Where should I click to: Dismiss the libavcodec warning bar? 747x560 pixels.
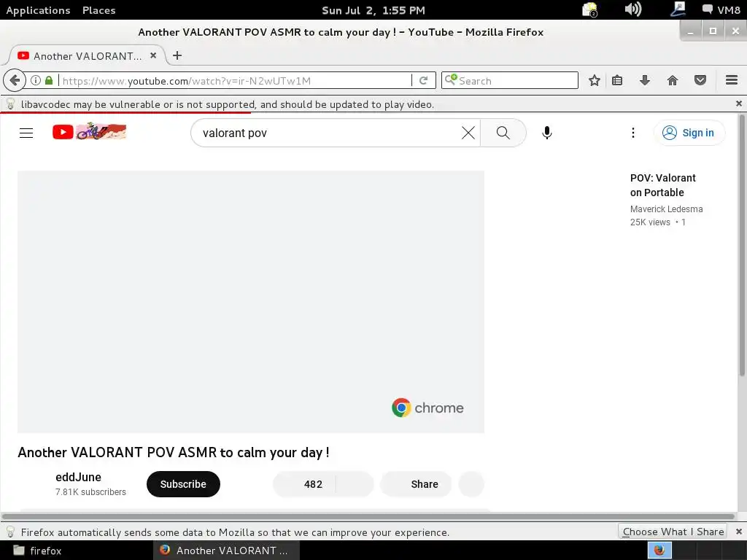coord(739,104)
